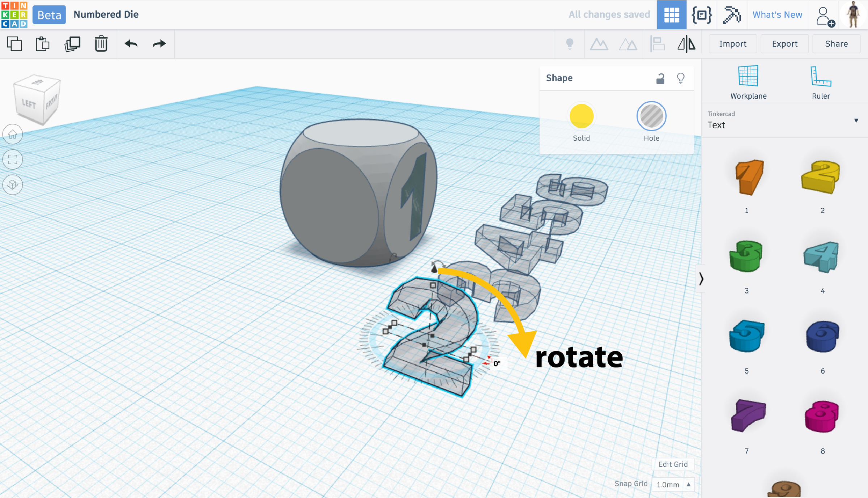
Task: Click the Edit Grid button
Action: pyautogui.click(x=673, y=464)
